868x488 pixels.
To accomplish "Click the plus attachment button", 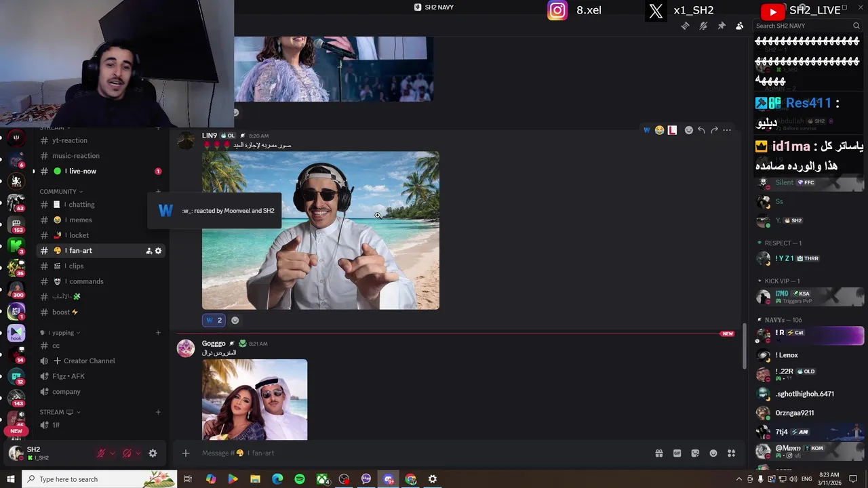I will point(186,453).
